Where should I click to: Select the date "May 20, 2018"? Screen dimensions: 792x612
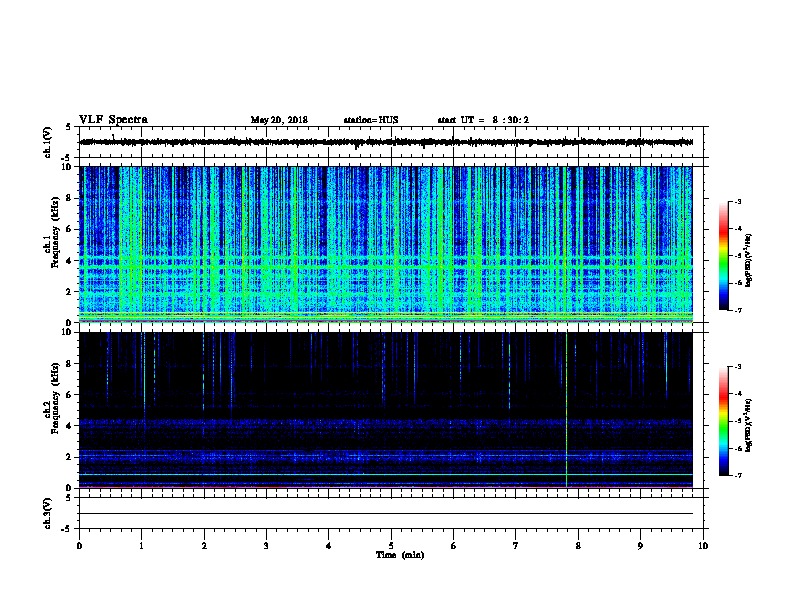(279, 120)
